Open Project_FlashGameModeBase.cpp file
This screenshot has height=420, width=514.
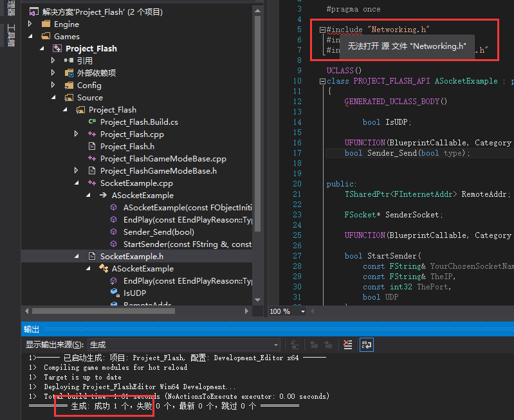tap(163, 159)
